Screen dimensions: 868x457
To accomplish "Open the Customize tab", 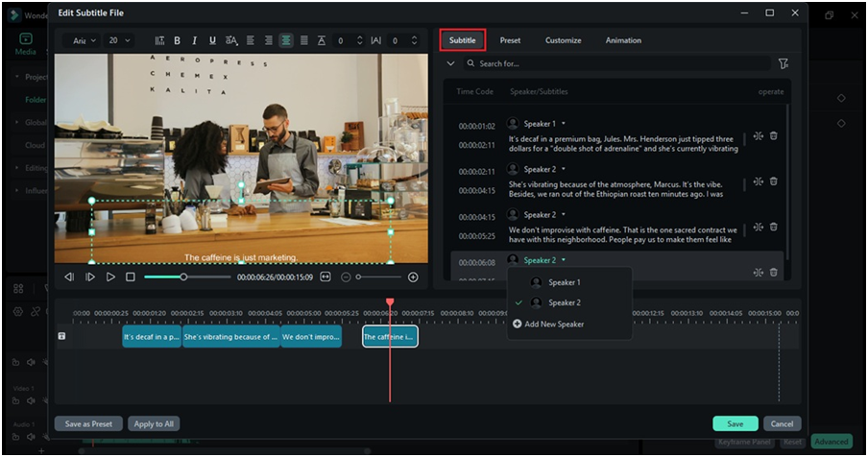I will [563, 40].
